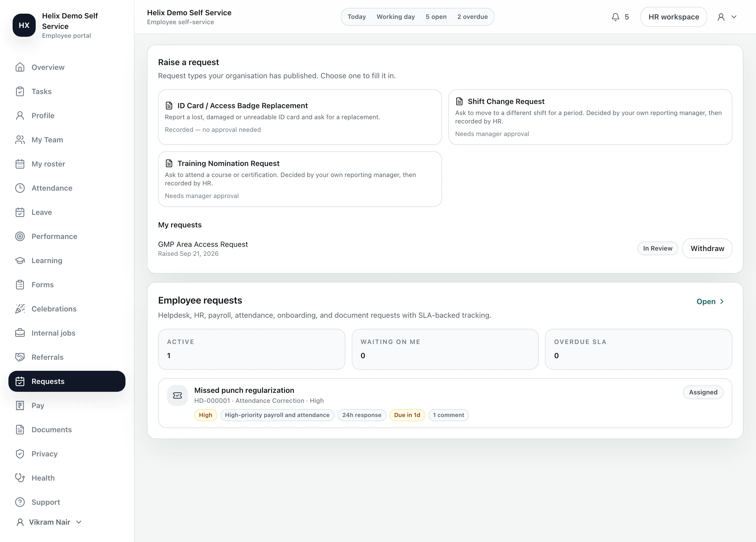Click the '1 comment' tag
The height and width of the screenshot is (542, 756).
coord(448,415)
